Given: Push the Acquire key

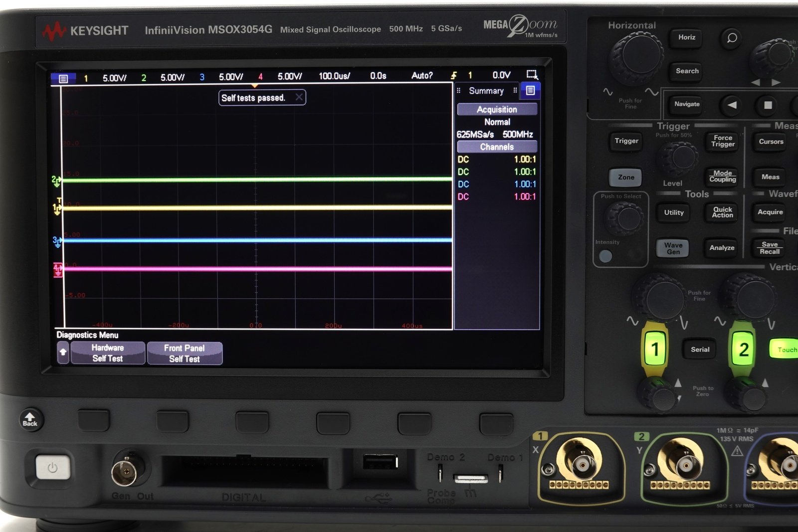Looking at the screenshot, I should click(770, 212).
